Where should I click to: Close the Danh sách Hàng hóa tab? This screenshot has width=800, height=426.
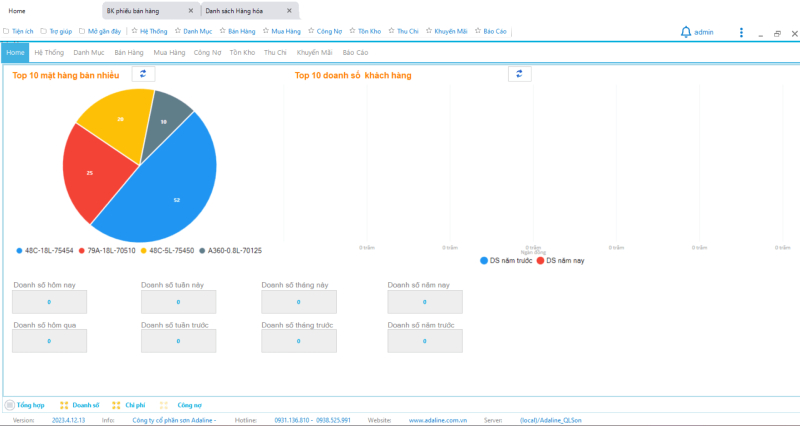(x=289, y=10)
